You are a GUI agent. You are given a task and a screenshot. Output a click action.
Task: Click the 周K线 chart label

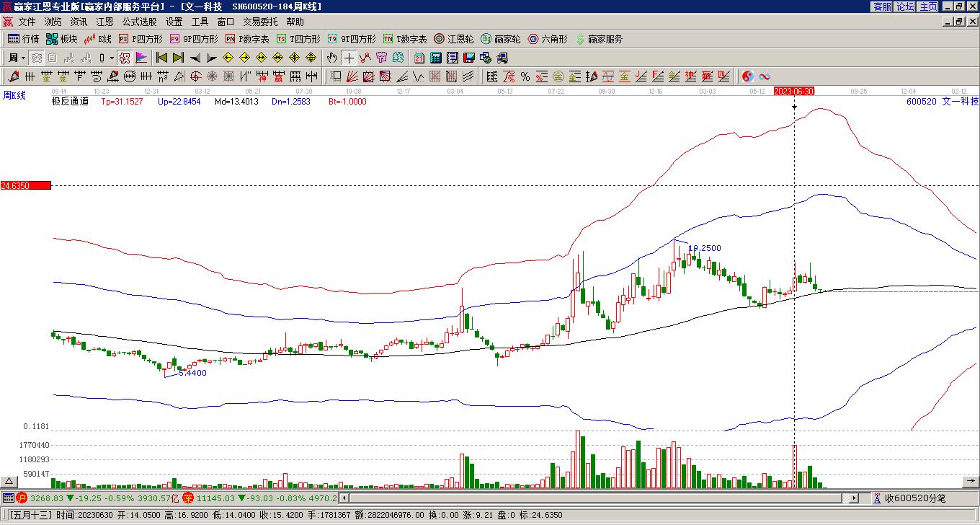[14, 95]
